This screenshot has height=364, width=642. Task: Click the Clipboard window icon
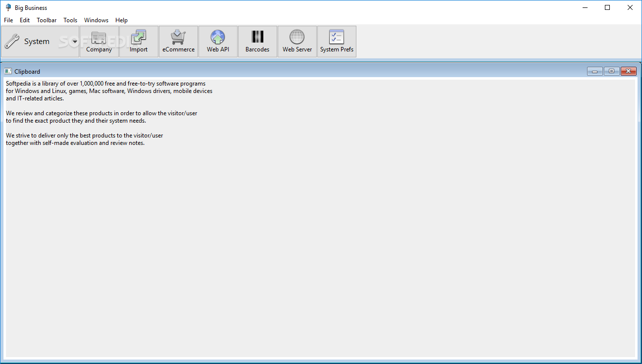tap(8, 71)
